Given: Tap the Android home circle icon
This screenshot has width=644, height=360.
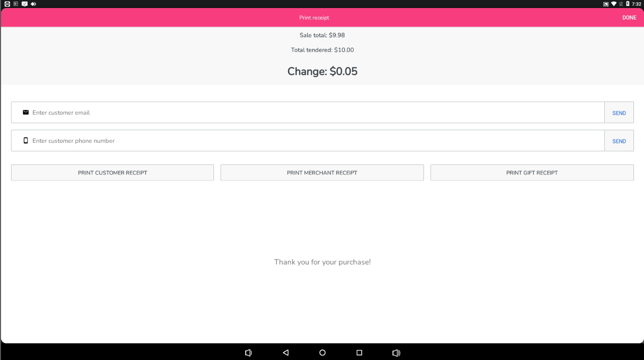Looking at the screenshot, I should [323, 353].
